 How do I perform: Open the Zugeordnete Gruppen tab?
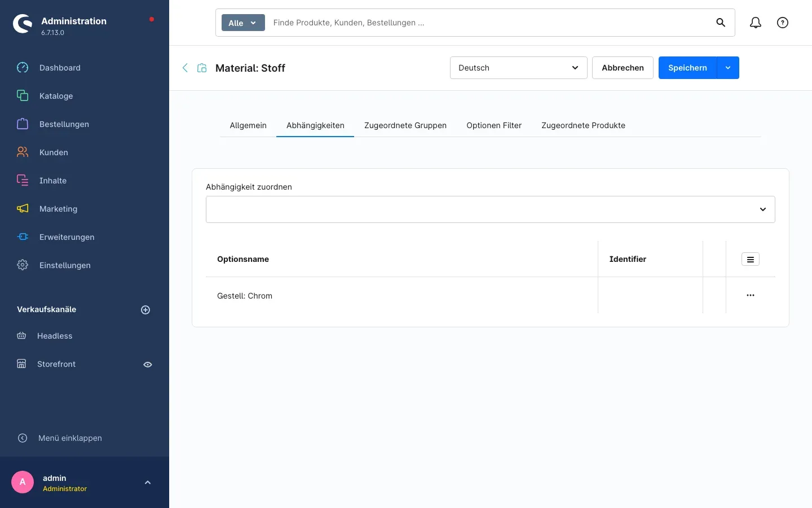pos(405,125)
